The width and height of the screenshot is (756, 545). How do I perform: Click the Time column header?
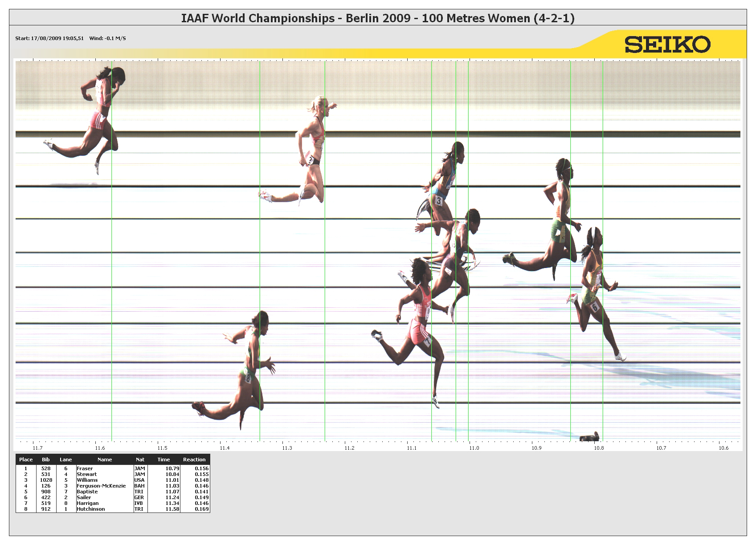[x=163, y=460]
